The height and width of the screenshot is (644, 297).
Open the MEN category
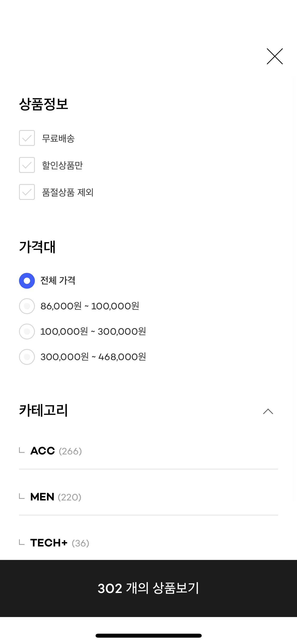click(x=42, y=497)
